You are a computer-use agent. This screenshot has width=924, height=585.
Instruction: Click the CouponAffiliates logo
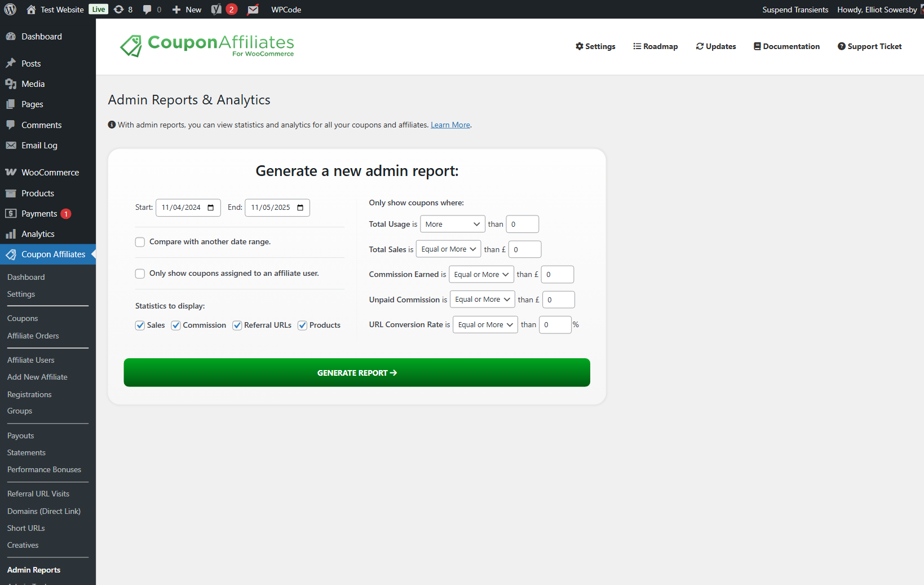(x=207, y=46)
